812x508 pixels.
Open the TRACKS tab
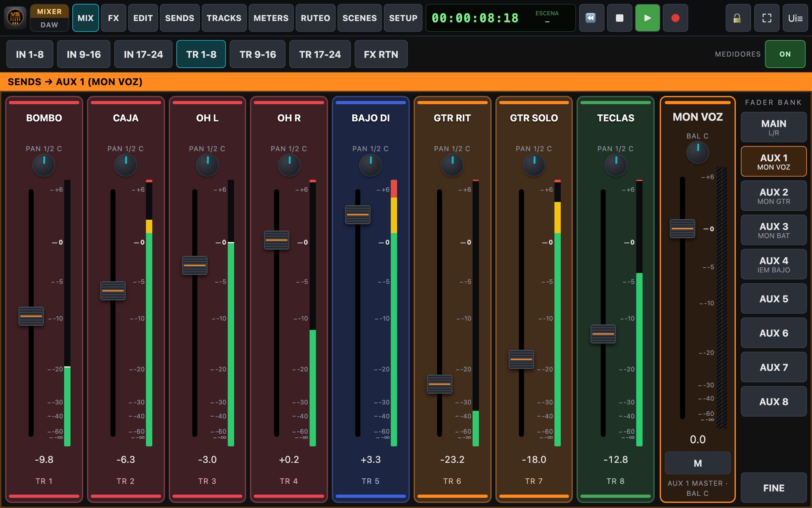coord(224,18)
